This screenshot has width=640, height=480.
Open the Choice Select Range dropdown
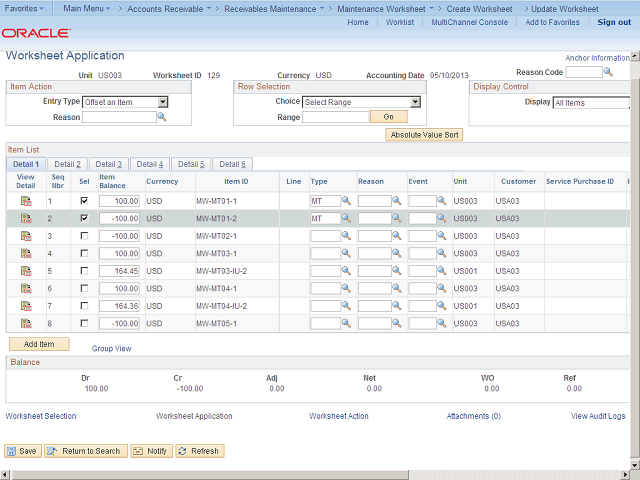point(415,102)
